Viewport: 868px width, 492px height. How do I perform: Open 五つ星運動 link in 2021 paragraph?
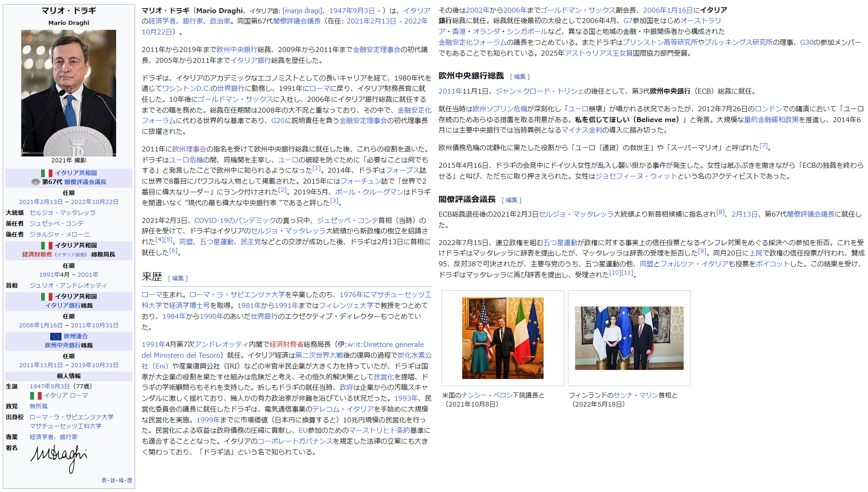tap(216, 242)
